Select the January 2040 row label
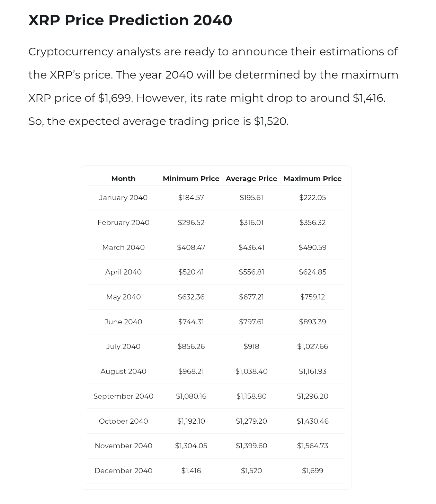Viewport: 436px width, 504px height. [x=123, y=198]
